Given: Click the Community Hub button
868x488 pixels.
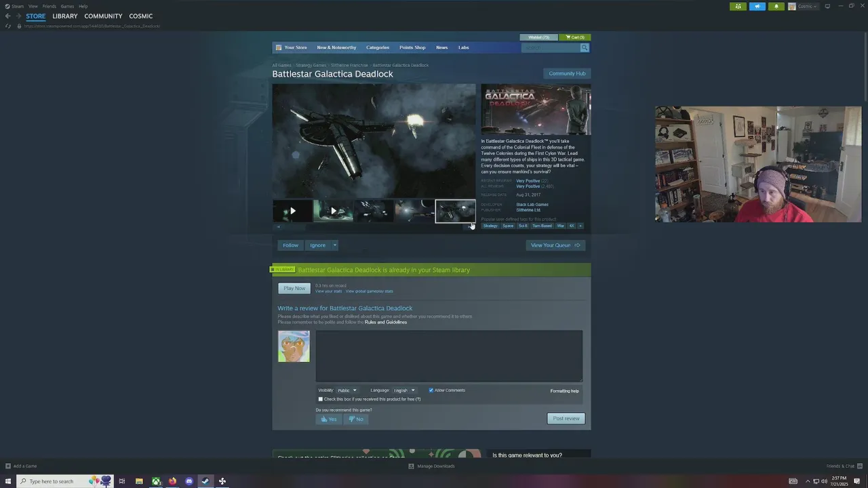Looking at the screenshot, I should (x=567, y=73).
